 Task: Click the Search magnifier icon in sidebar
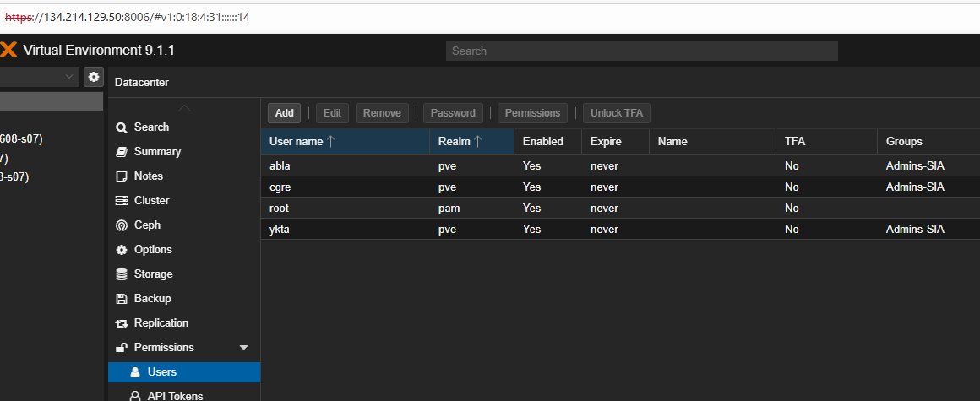click(x=121, y=127)
